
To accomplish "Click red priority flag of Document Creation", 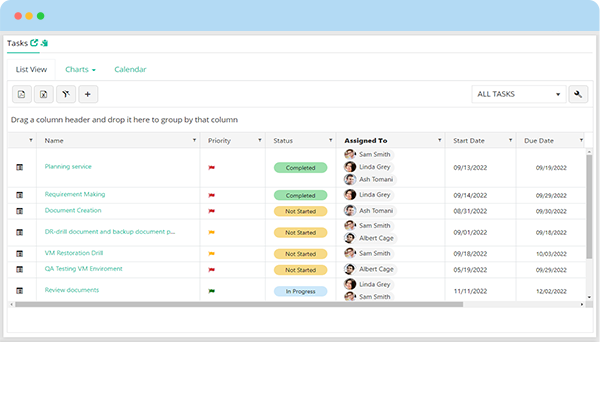I will (x=211, y=211).
